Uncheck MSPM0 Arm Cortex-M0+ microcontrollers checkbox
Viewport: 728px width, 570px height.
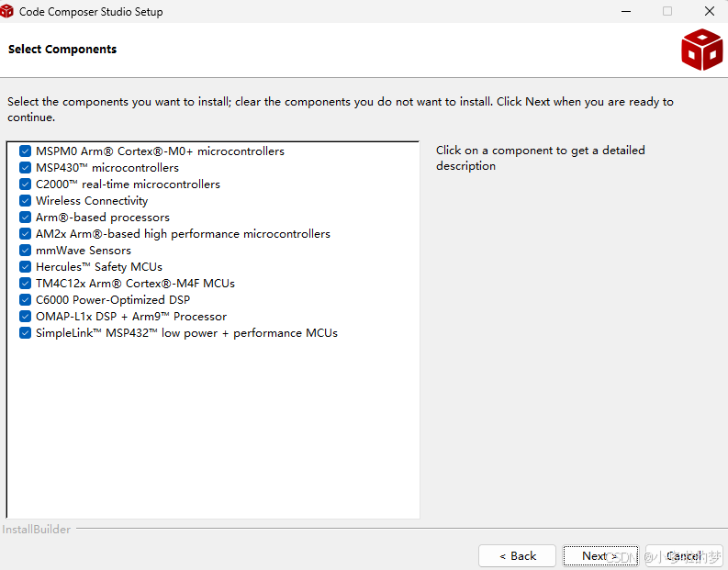(x=25, y=151)
